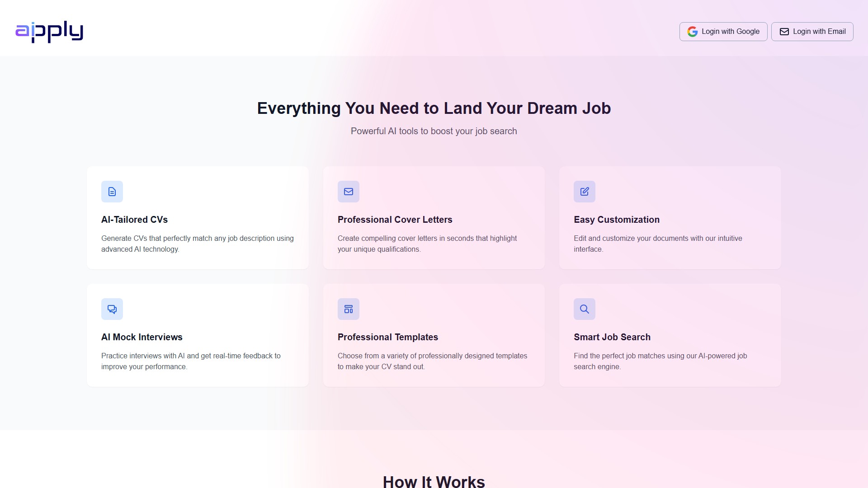
Task: Click the Everything You Need main heading
Action: pyautogui.click(x=434, y=108)
